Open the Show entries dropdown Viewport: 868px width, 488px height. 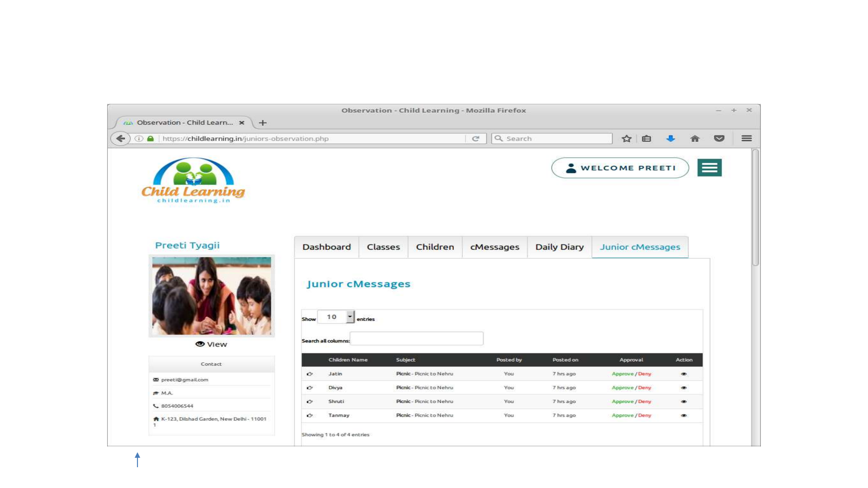[336, 317]
